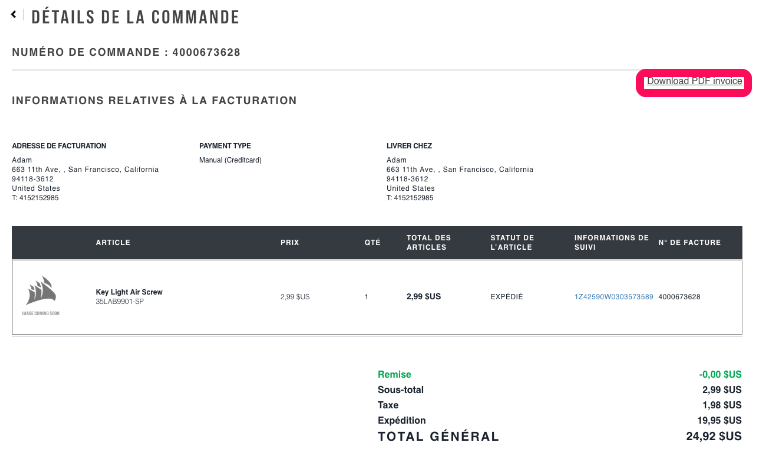Click the Expédié status text

point(507,297)
